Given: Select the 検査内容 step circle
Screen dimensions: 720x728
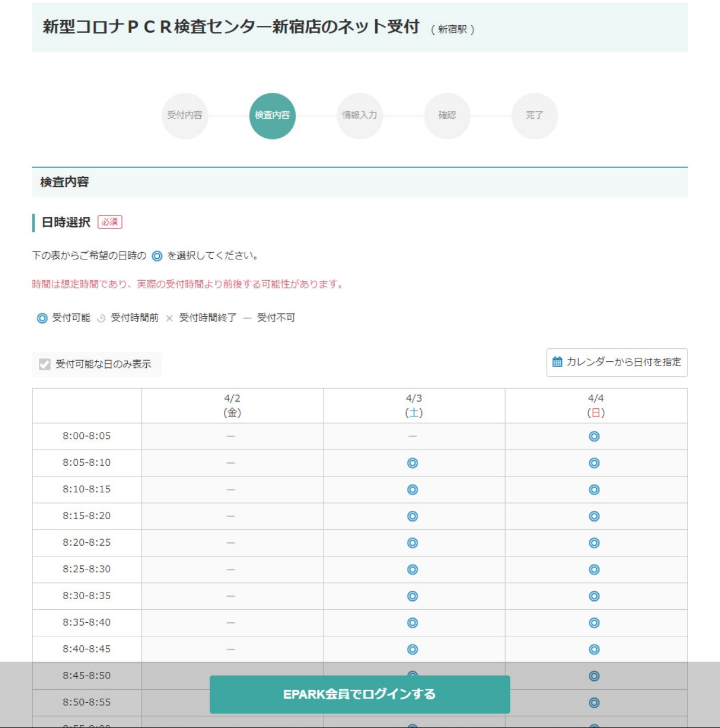Looking at the screenshot, I should (x=272, y=115).
